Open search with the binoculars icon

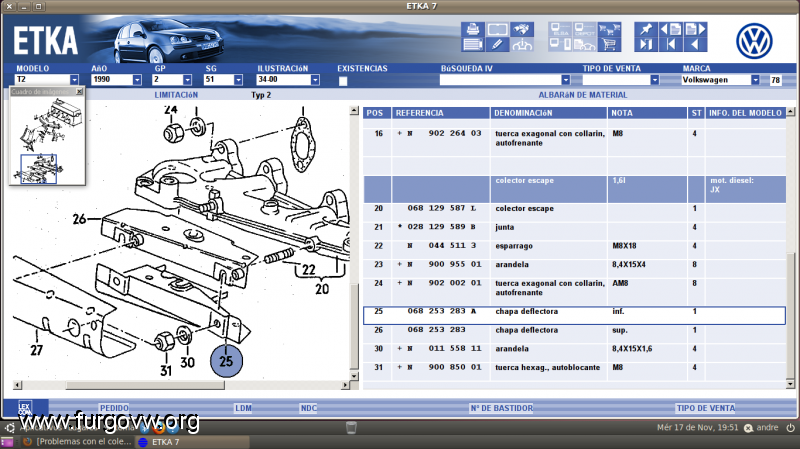tap(522, 29)
